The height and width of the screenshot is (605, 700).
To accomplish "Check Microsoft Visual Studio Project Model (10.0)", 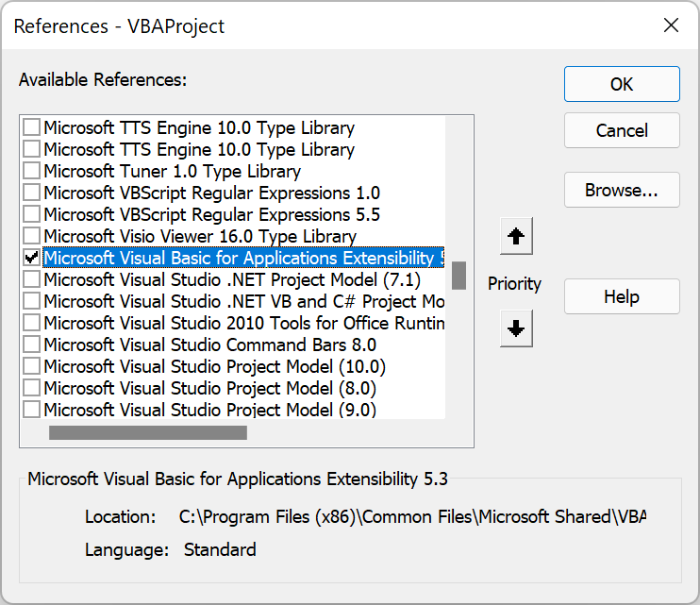I will (32, 366).
